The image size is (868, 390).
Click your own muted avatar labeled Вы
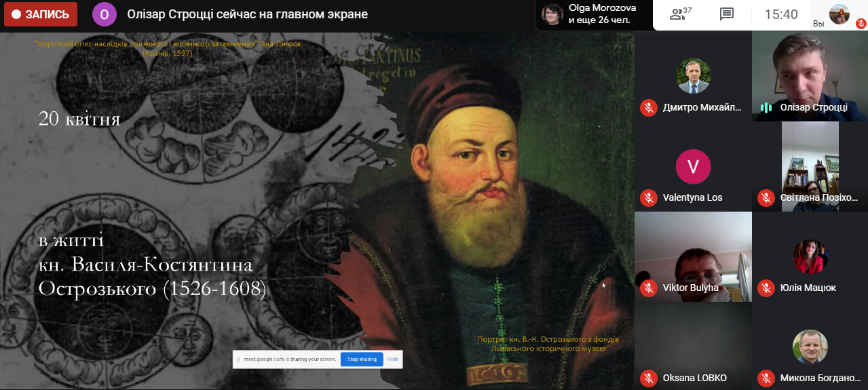839,14
